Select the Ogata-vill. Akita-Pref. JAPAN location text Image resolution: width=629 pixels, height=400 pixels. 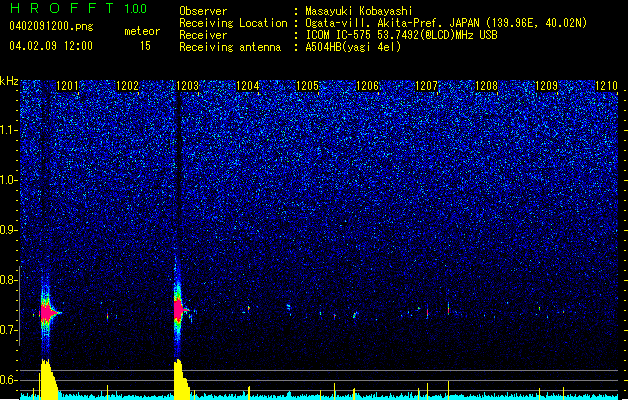446,23
